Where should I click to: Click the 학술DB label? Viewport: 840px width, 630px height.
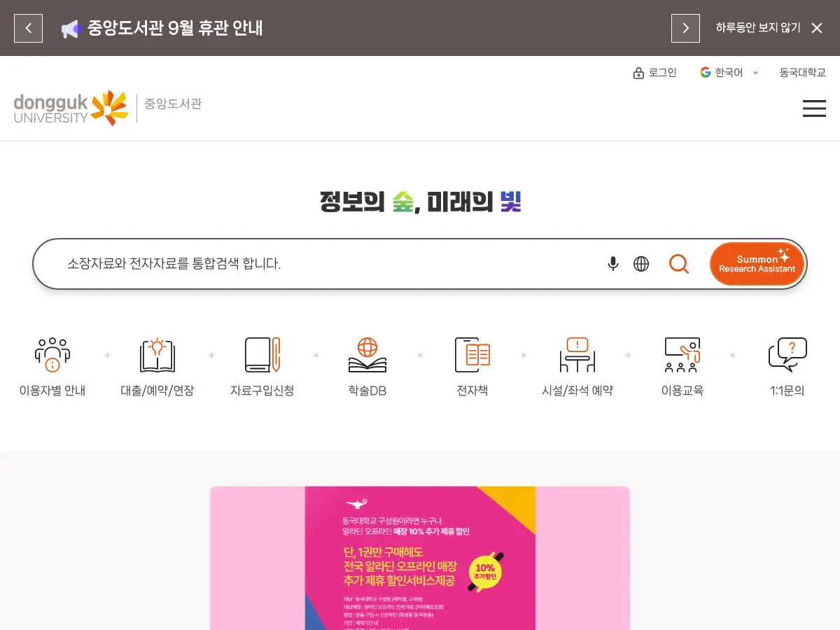click(367, 391)
